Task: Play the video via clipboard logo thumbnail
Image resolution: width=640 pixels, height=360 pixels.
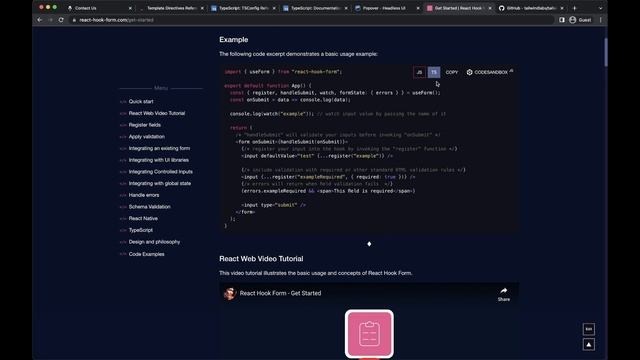Action: [x=369, y=334]
